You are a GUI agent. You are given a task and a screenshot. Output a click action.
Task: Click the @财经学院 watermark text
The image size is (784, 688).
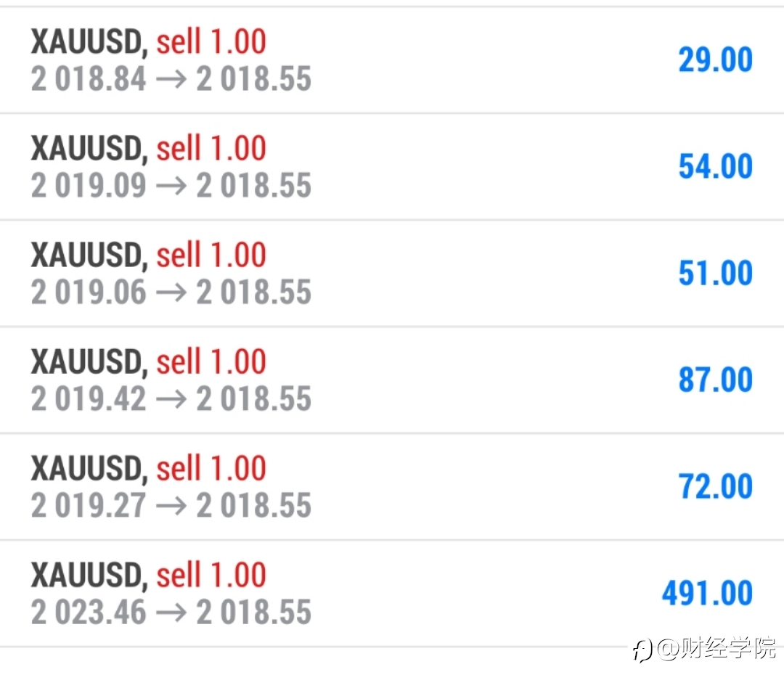716,649
